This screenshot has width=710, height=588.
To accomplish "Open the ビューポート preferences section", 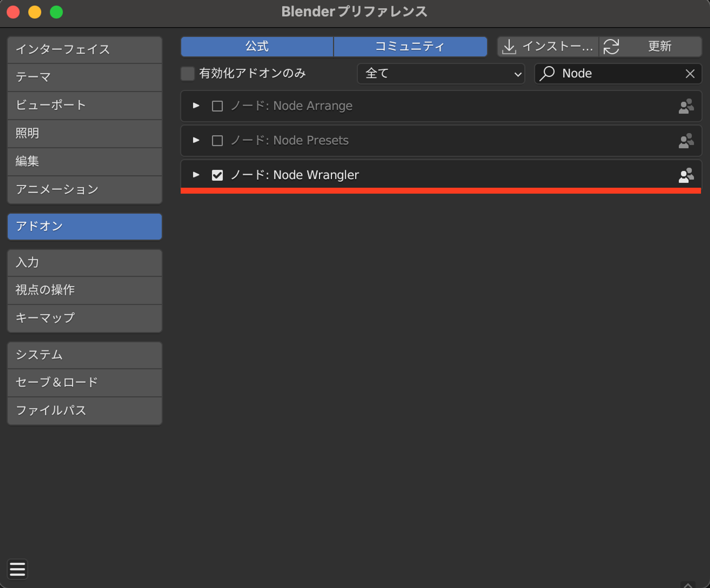I will [85, 105].
